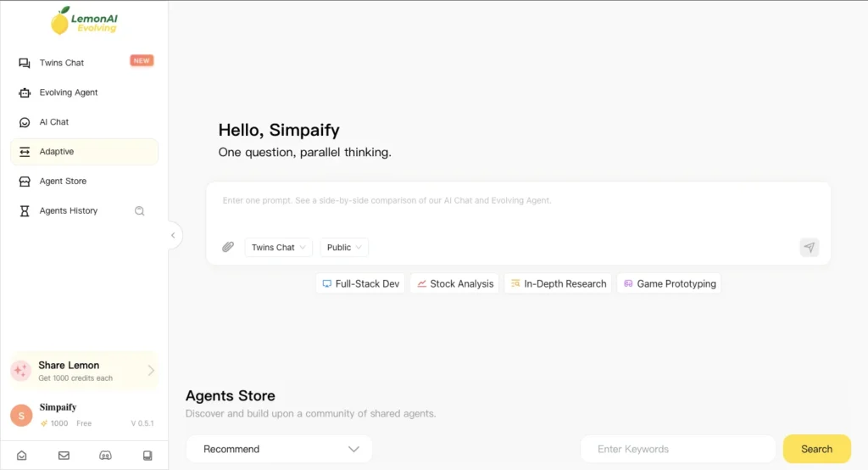Click the Hello, Simpaify greeting

point(279,130)
